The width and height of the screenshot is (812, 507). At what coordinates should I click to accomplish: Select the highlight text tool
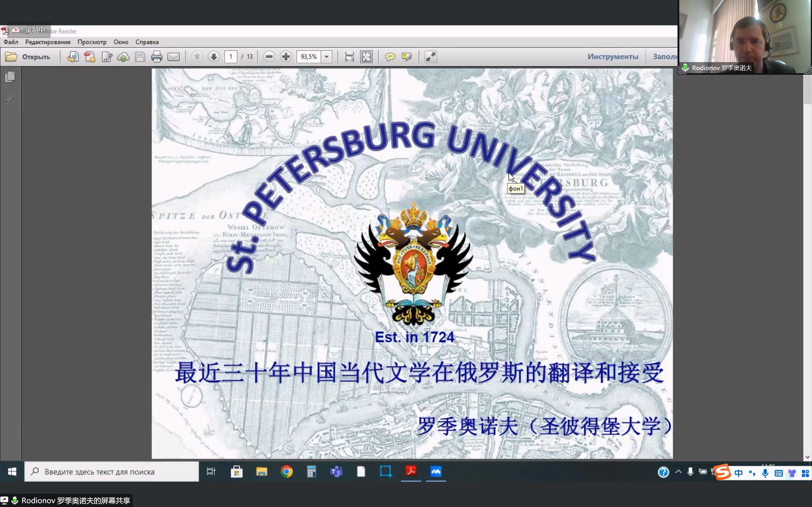tap(407, 57)
